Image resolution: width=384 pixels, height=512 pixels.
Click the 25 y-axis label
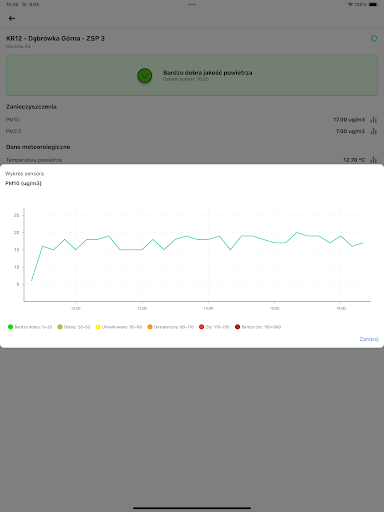[x=16, y=215]
